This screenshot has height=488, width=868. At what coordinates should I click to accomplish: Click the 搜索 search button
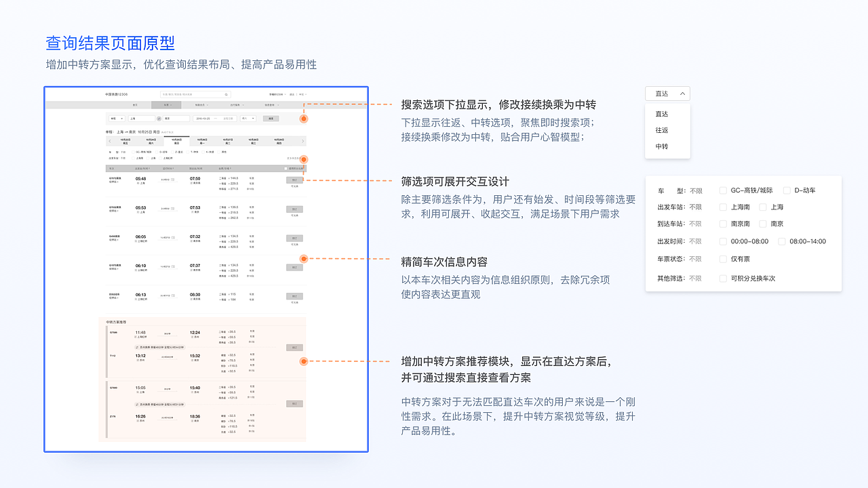[271, 119]
